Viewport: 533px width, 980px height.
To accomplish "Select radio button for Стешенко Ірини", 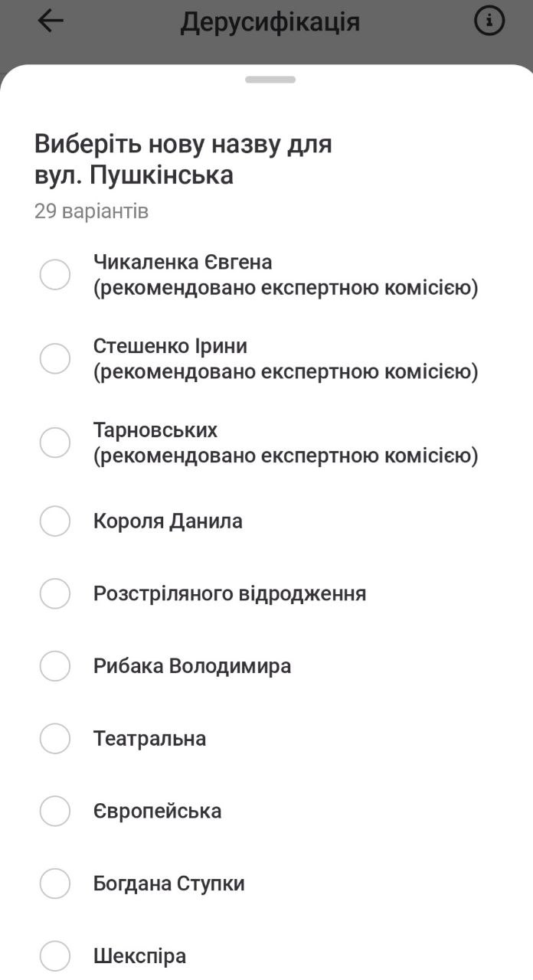I will click(55, 358).
